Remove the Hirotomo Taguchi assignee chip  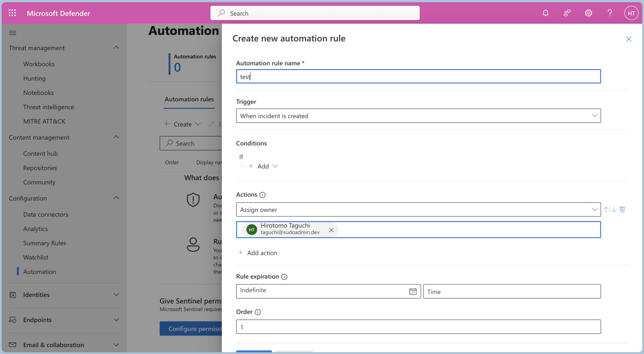[331, 230]
